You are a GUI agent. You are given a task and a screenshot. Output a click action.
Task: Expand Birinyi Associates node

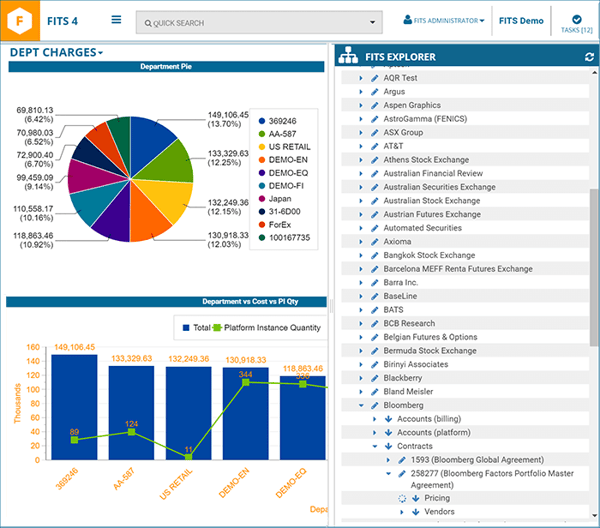pyautogui.click(x=361, y=364)
